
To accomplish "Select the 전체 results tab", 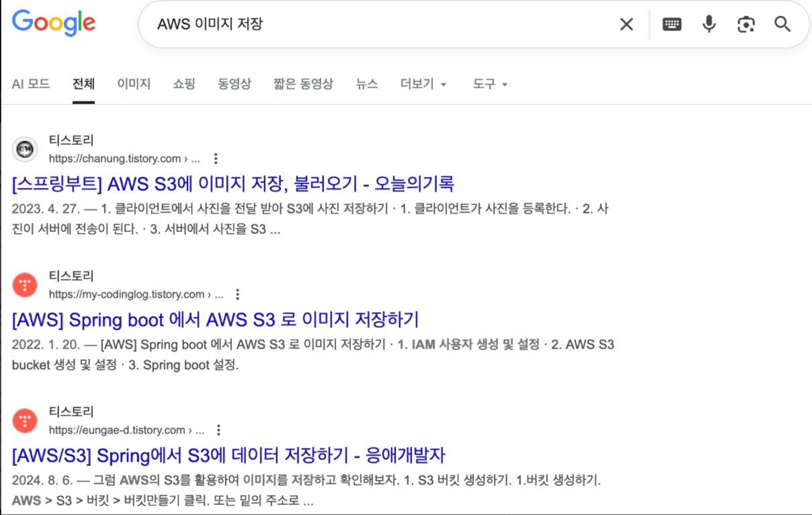I will point(83,84).
